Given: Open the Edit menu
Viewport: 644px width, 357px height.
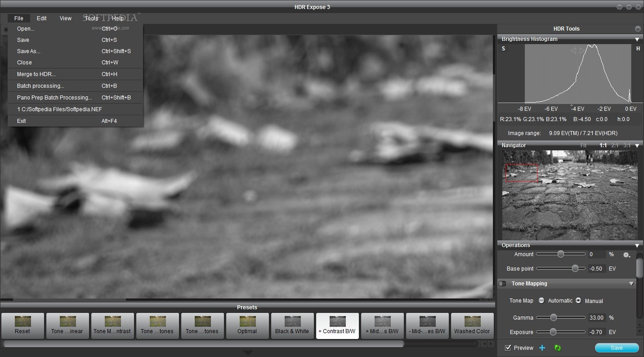Looking at the screenshot, I should coord(42,18).
